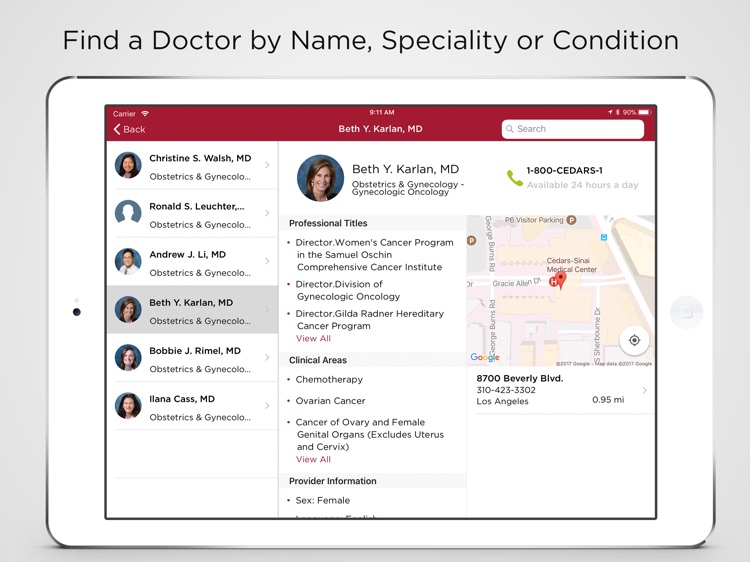Call 1-800-CEDARS-1 number
This screenshot has width=750, height=562.
(x=564, y=170)
